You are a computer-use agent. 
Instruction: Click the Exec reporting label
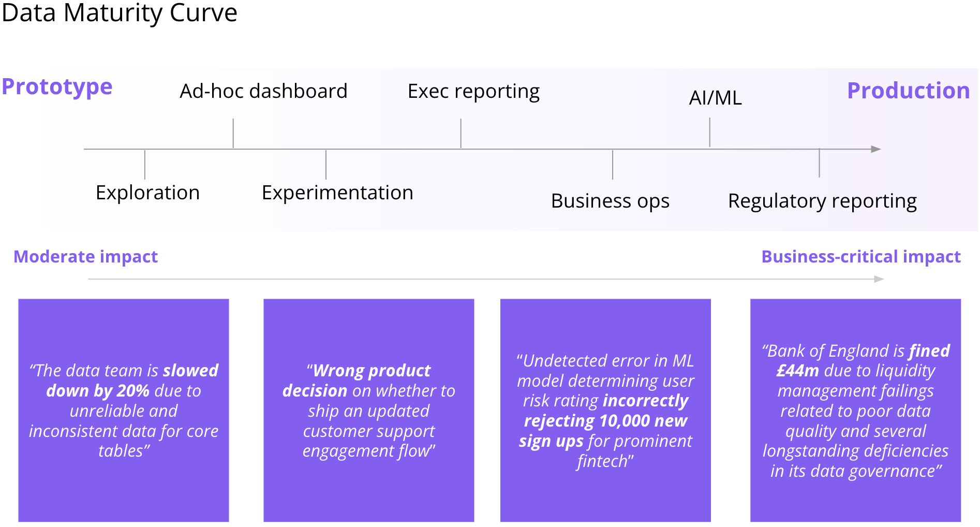click(473, 92)
